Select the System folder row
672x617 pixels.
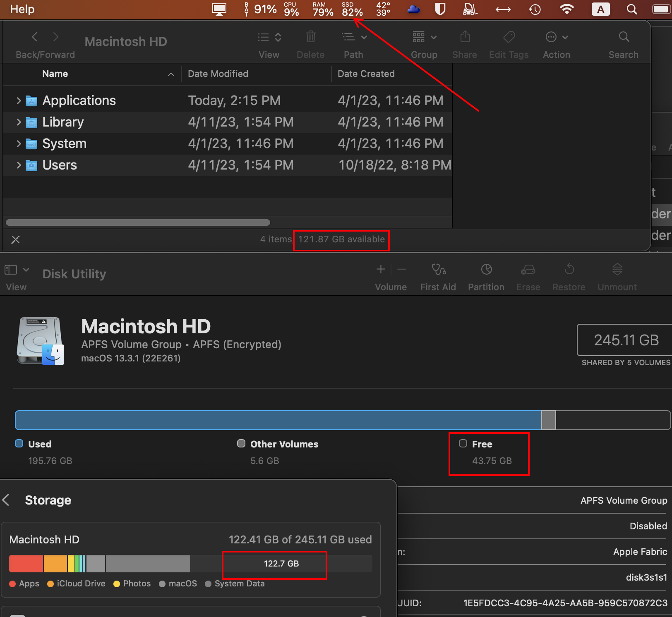[x=228, y=143]
